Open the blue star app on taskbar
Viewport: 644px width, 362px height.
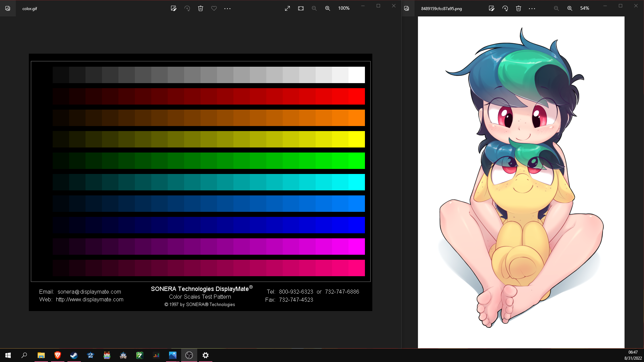click(x=90, y=355)
